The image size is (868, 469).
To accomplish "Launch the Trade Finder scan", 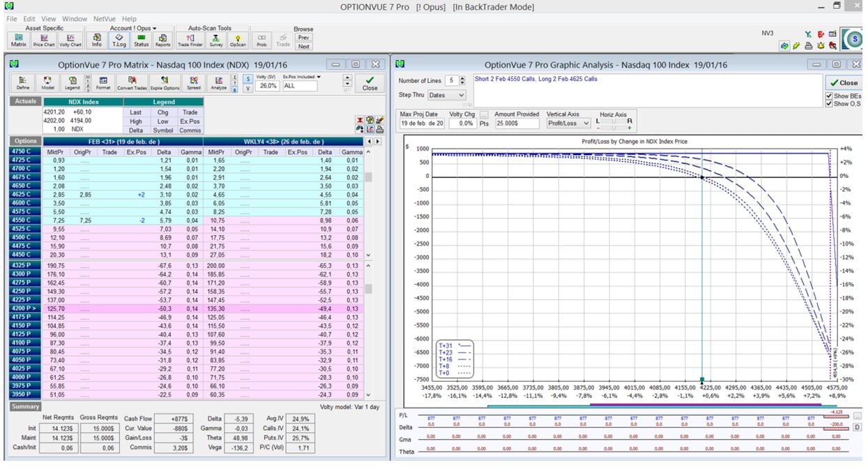I will 190,40.
